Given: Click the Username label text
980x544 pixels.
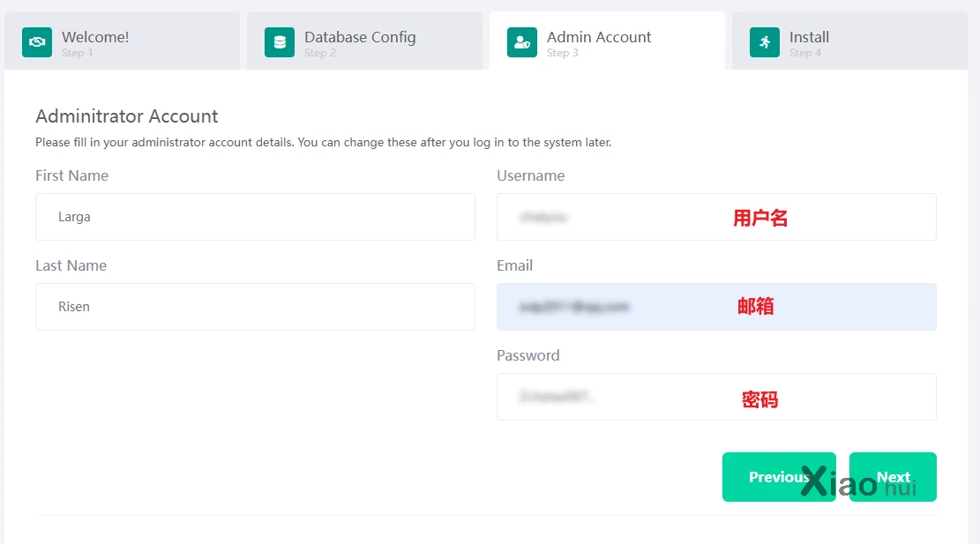Looking at the screenshot, I should click(x=530, y=175).
